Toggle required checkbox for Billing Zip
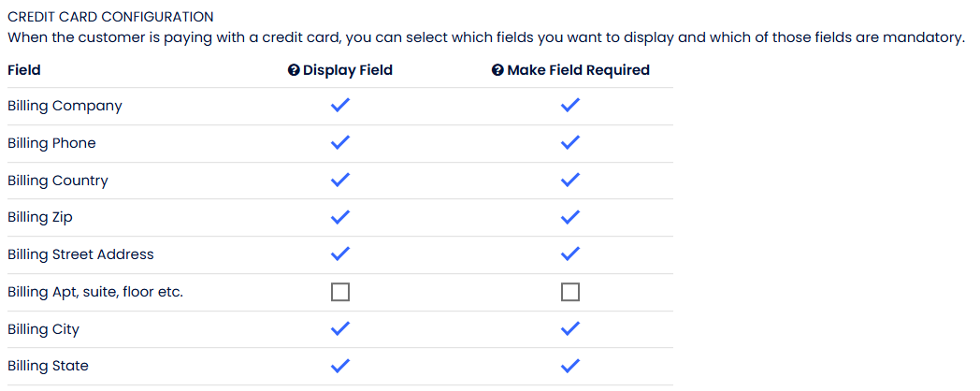The height and width of the screenshot is (391, 980). 570,217
